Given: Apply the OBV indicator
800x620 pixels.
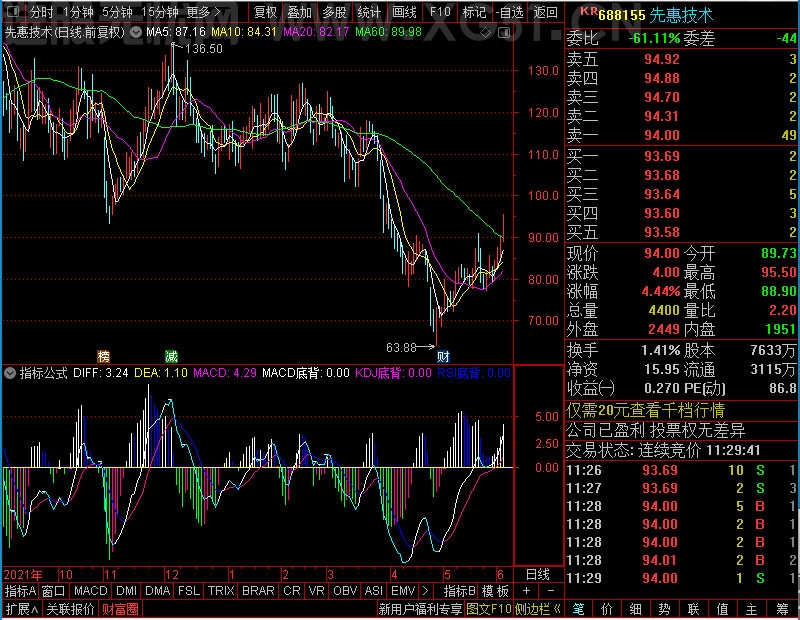Looking at the screenshot, I should coord(345,590).
